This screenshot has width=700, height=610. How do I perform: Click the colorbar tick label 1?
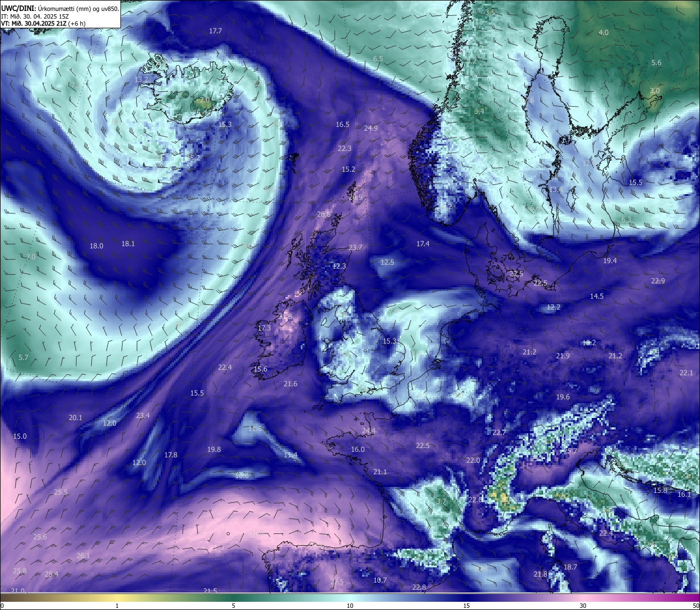click(117, 606)
